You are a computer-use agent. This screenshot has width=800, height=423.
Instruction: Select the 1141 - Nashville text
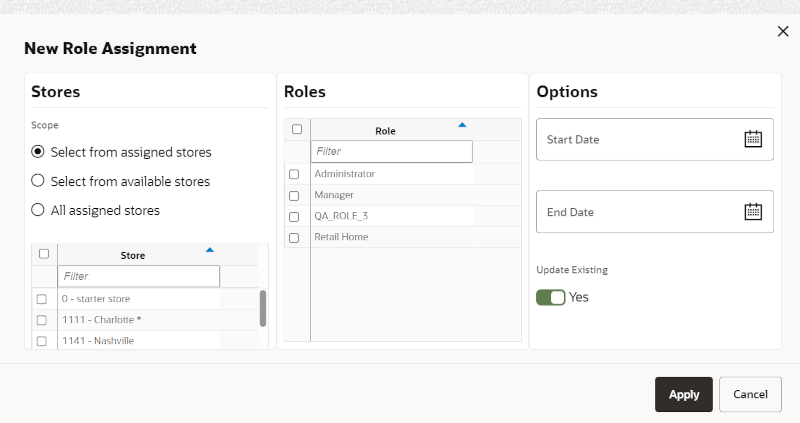coord(98,340)
